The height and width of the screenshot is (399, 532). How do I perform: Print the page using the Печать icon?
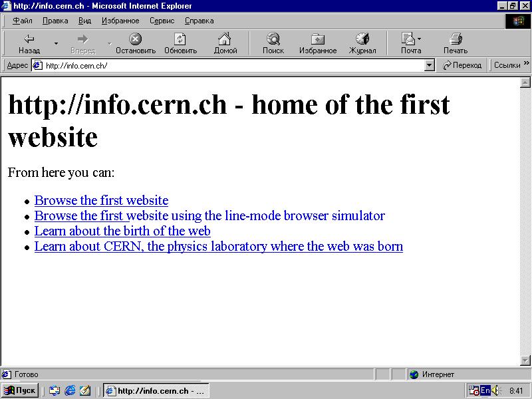click(x=455, y=41)
